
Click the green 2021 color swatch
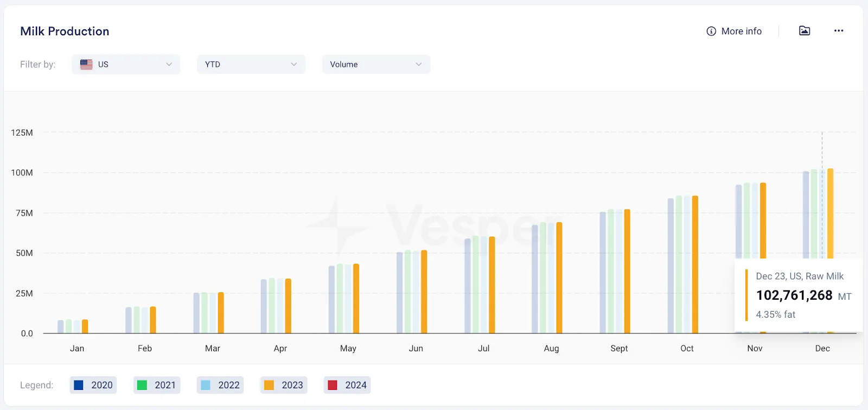[142, 385]
